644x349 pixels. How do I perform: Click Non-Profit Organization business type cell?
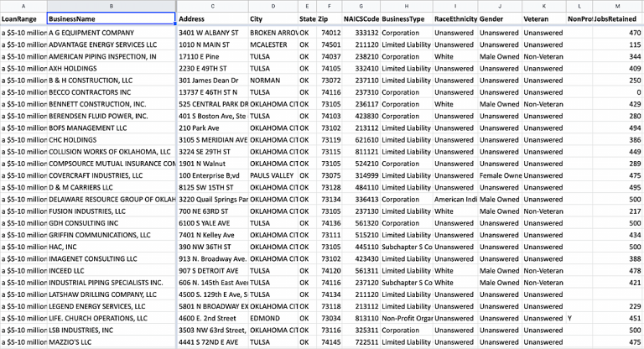point(406,319)
